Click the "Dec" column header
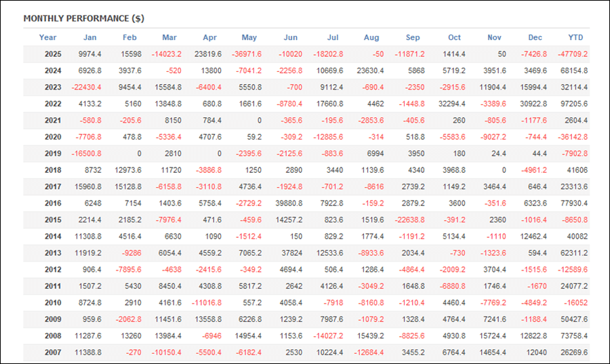 pyautogui.click(x=535, y=38)
